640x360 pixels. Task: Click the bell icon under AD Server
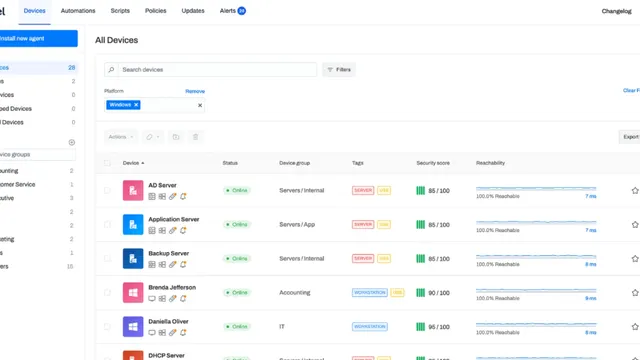coord(183,197)
